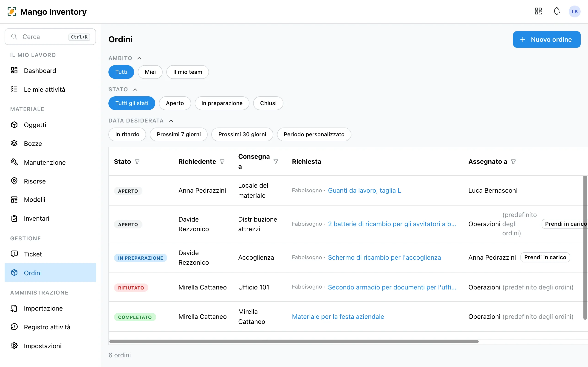Focus the Cerca search field
Screen dimensions: 588x367
point(50,37)
